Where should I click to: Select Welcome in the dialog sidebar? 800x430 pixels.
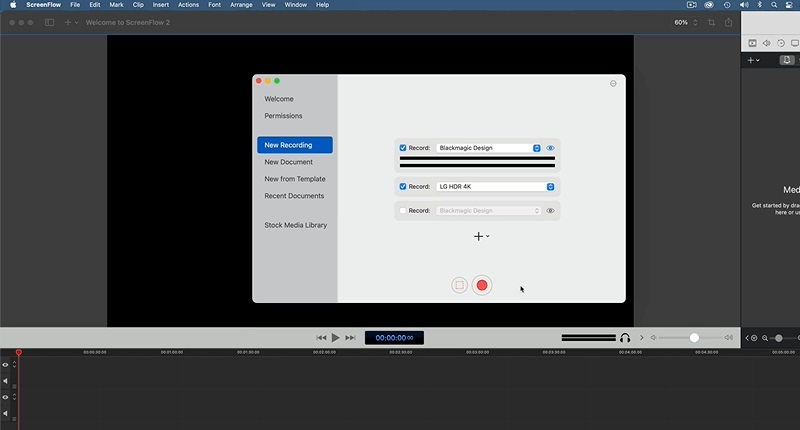(279, 99)
